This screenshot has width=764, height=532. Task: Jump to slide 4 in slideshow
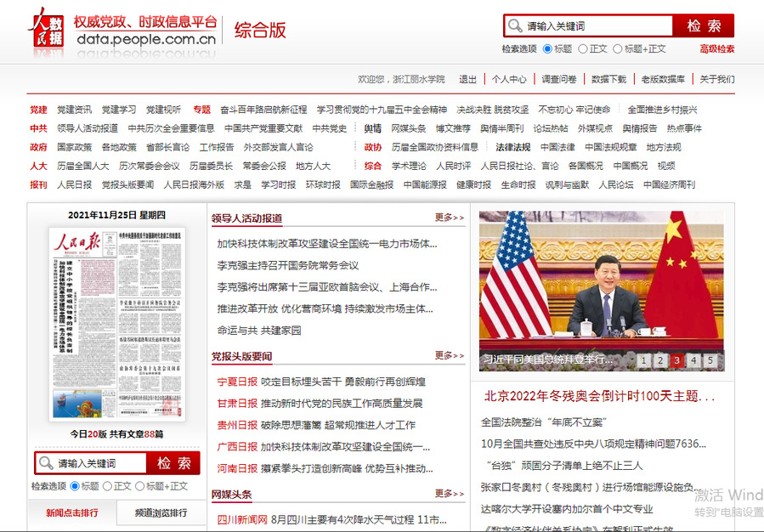point(693,360)
